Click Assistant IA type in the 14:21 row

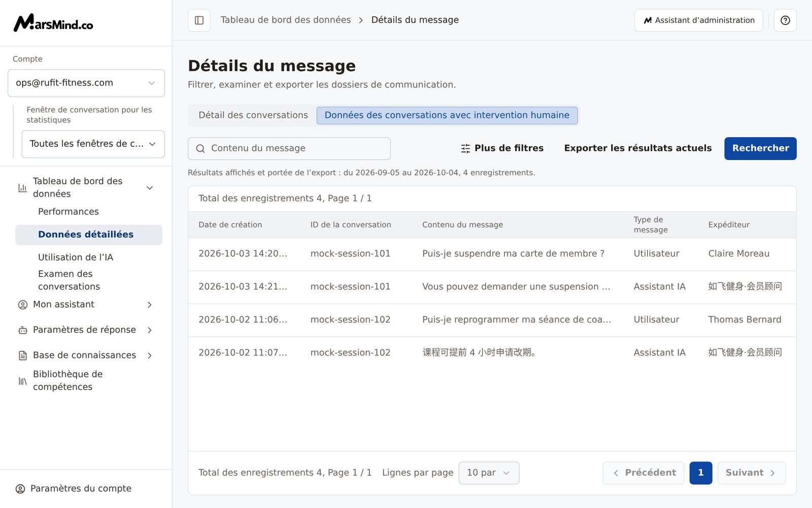[x=659, y=287]
